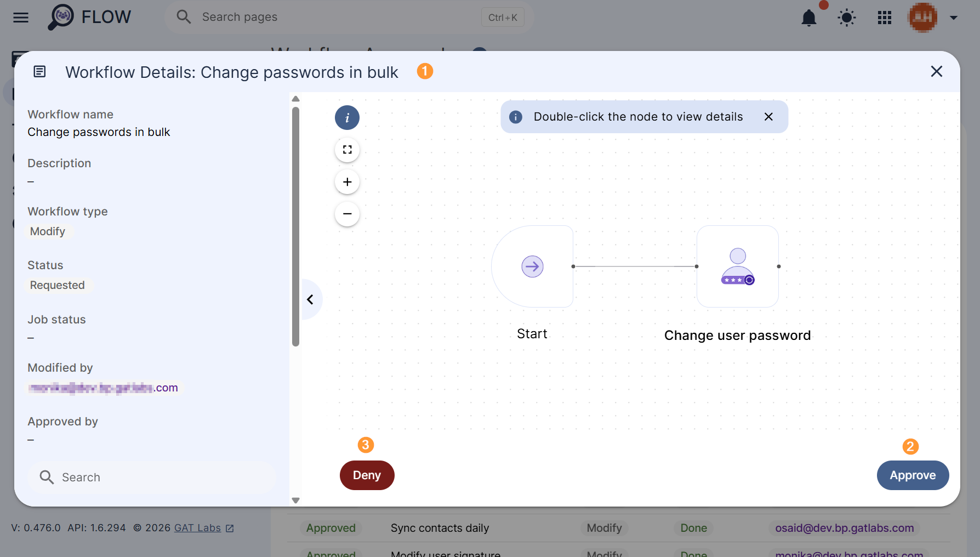
Task: Click the search magnifier in details panel
Action: tap(47, 478)
